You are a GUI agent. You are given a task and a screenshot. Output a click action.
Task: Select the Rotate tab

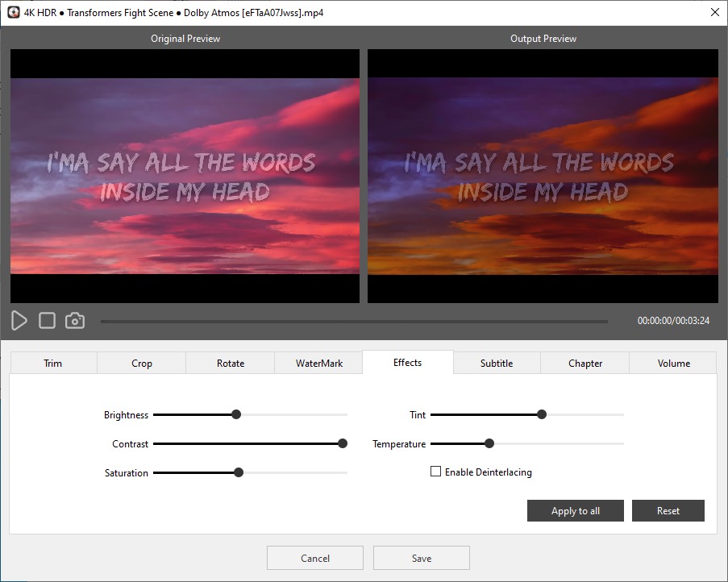tap(231, 363)
